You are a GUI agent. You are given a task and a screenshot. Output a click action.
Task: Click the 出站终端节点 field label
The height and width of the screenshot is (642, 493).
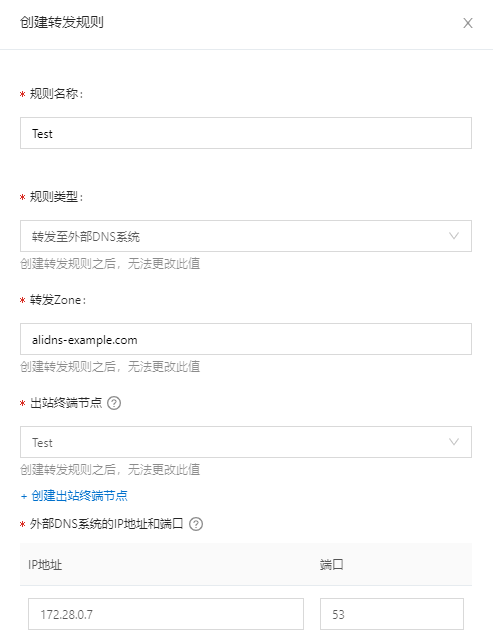coord(66,403)
